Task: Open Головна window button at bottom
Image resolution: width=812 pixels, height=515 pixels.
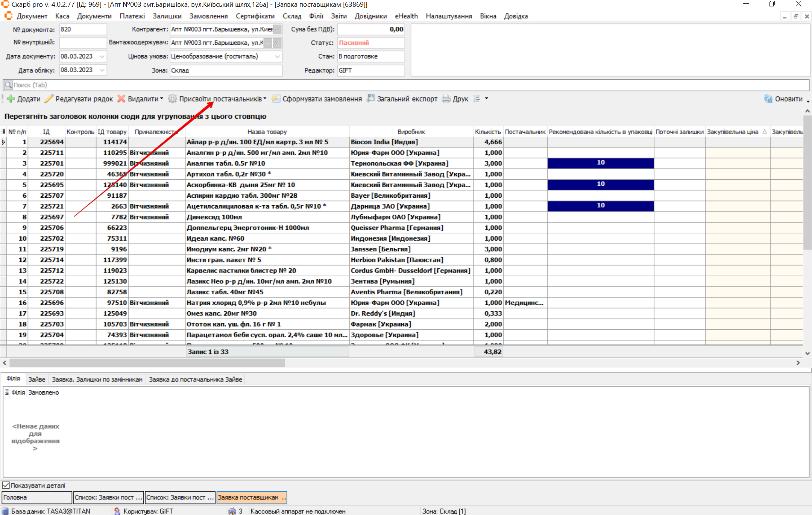Action: pyautogui.click(x=36, y=497)
